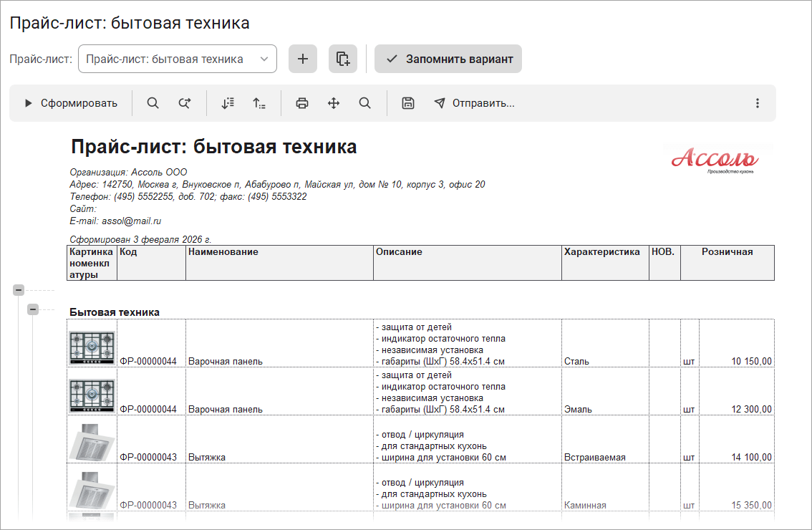
Task: Collapse all groups using the toolbar icon
Action: click(259, 103)
